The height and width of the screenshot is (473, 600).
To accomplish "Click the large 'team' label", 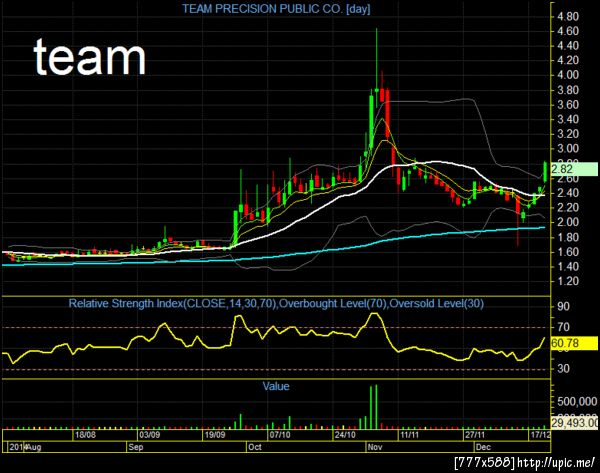I will tap(90, 57).
